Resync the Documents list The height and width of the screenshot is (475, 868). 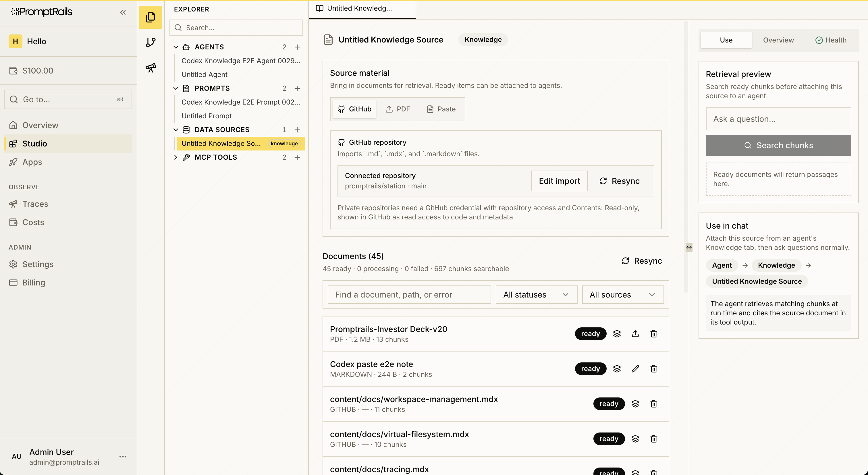pos(642,261)
